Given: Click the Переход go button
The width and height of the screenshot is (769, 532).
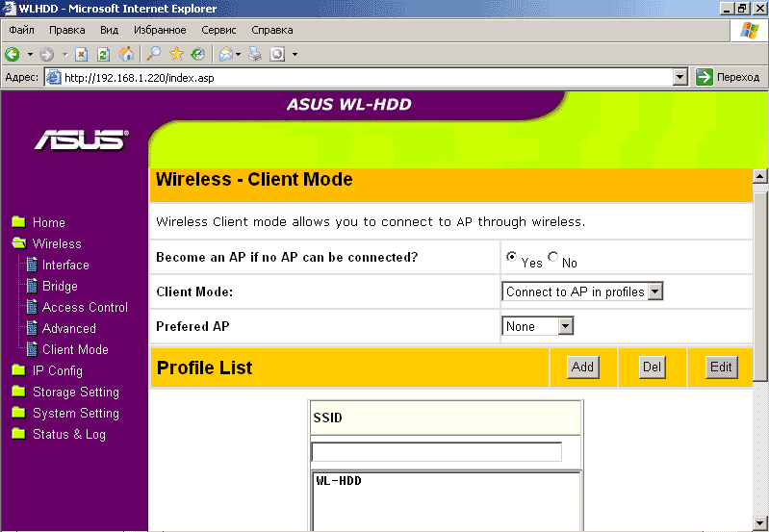Looking at the screenshot, I should click(x=728, y=77).
